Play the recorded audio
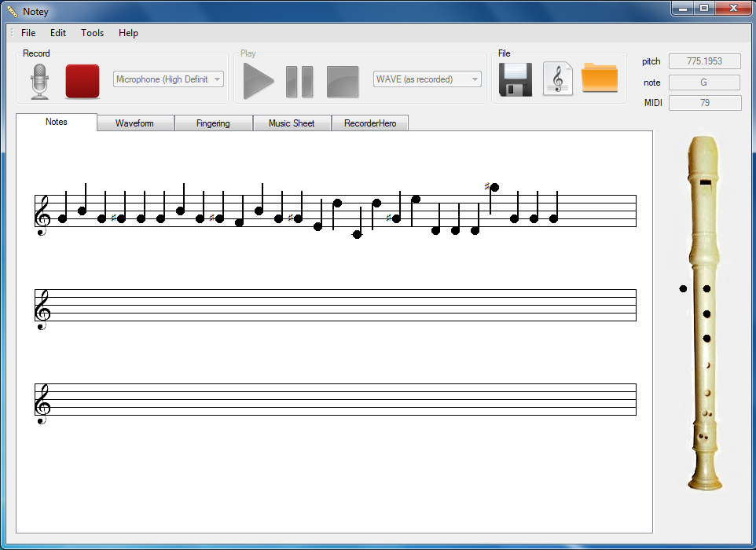The height and width of the screenshot is (550, 756). coord(258,79)
